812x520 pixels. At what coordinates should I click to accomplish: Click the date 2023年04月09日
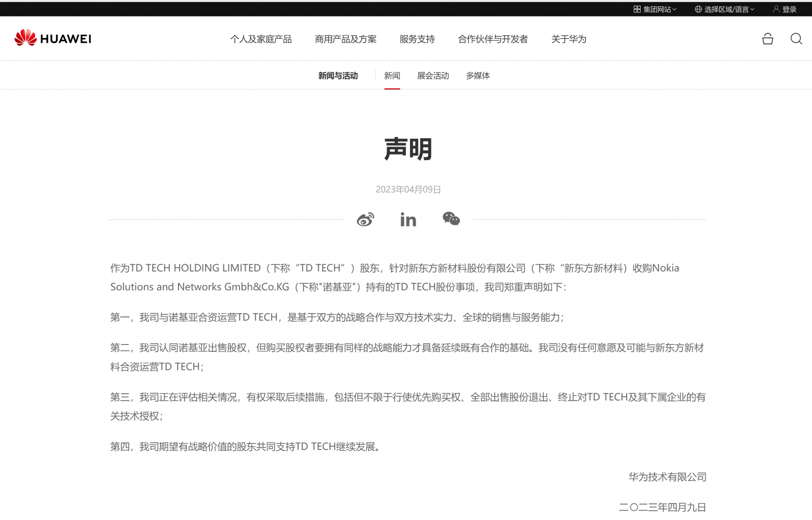(408, 189)
